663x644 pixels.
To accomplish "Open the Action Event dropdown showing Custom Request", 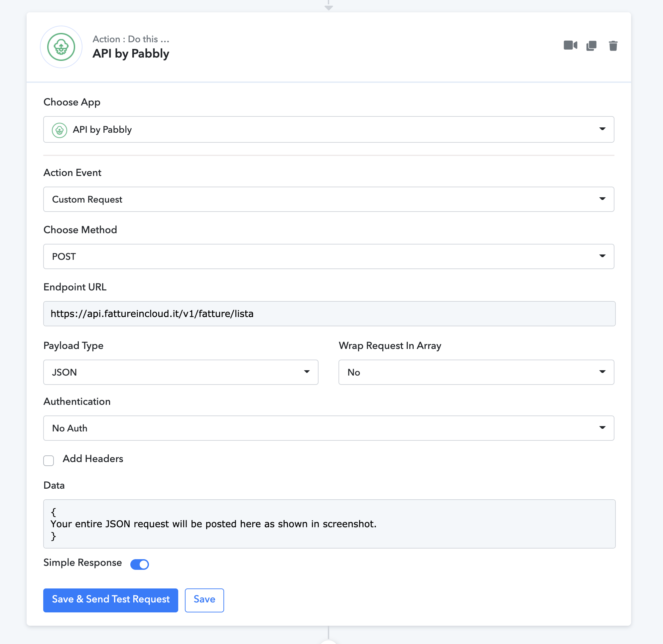I will 329,199.
